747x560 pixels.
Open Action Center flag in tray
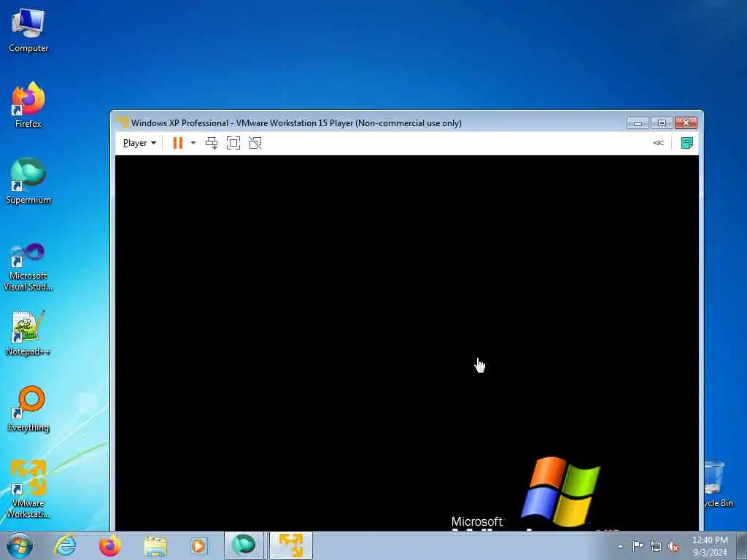(638, 546)
